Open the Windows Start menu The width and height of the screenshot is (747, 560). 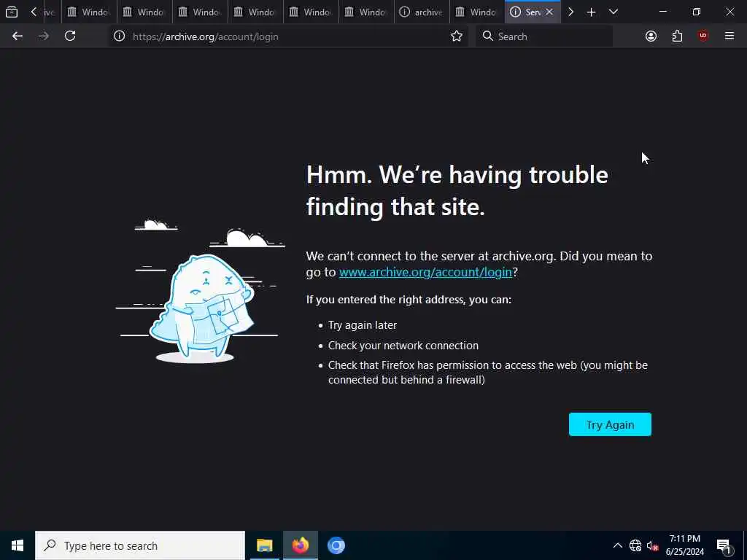(x=18, y=545)
